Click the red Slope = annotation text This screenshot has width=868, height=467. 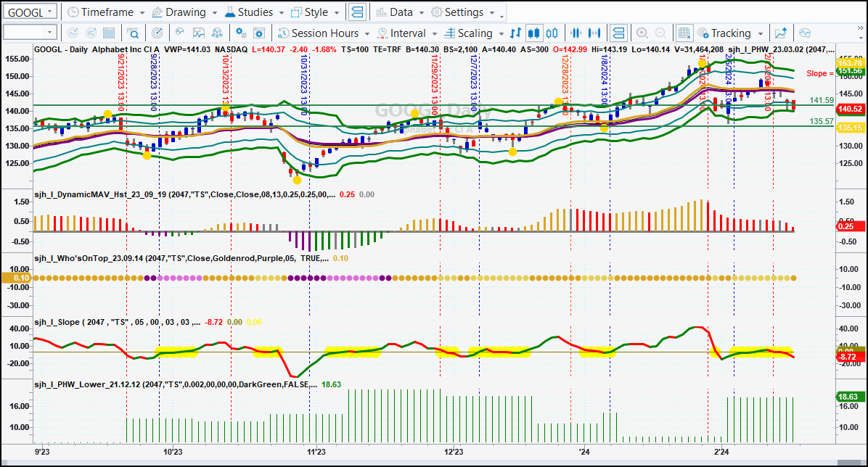click(x=820, y=73)
